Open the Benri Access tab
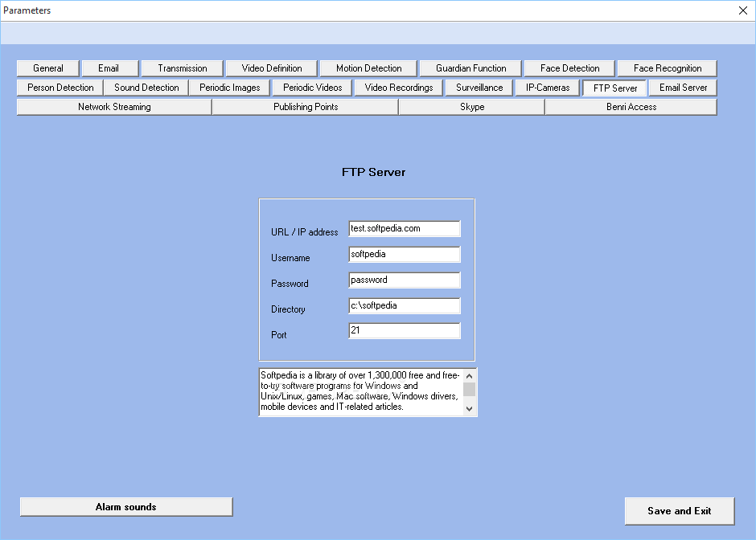The width and height of the screenshot is (756, 540). click(631, 107)
